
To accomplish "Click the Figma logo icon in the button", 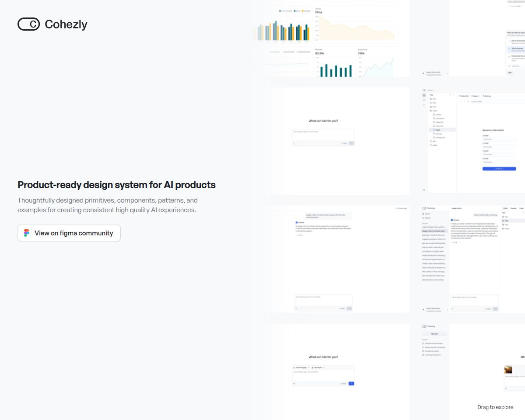I will click(x=27, y=233).
